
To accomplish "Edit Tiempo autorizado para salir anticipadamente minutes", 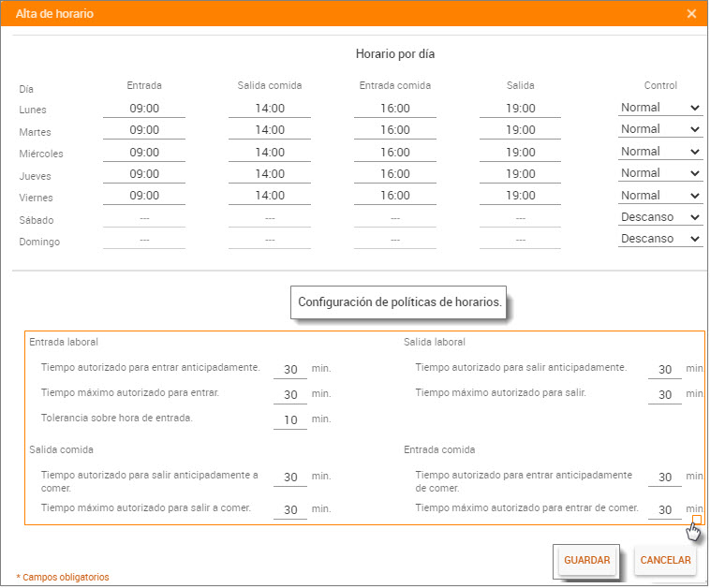I will [665, 370].
